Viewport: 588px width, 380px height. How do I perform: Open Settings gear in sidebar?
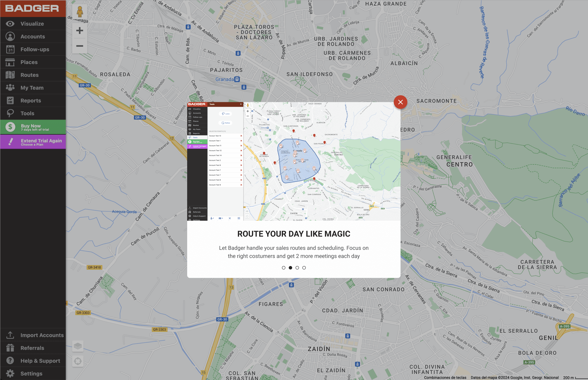tap(10, 373)
